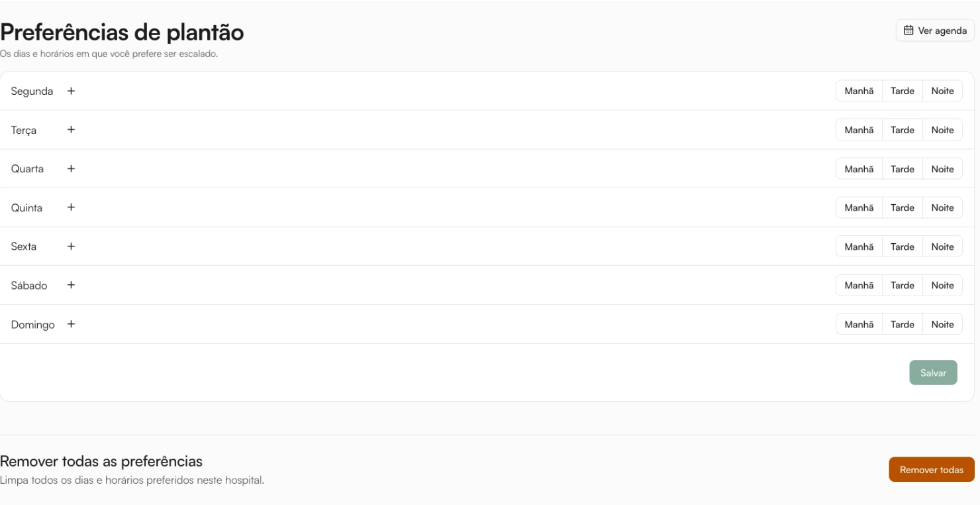This screenshot has width=980, height=505.
Task: Click the calendar icon in Ver agenda
Action: 908,30
